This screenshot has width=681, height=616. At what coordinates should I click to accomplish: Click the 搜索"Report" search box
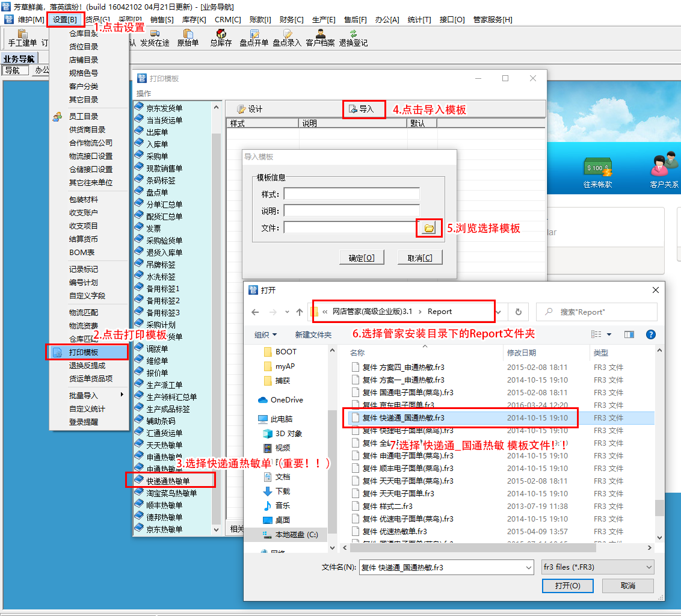pos(597,312)
